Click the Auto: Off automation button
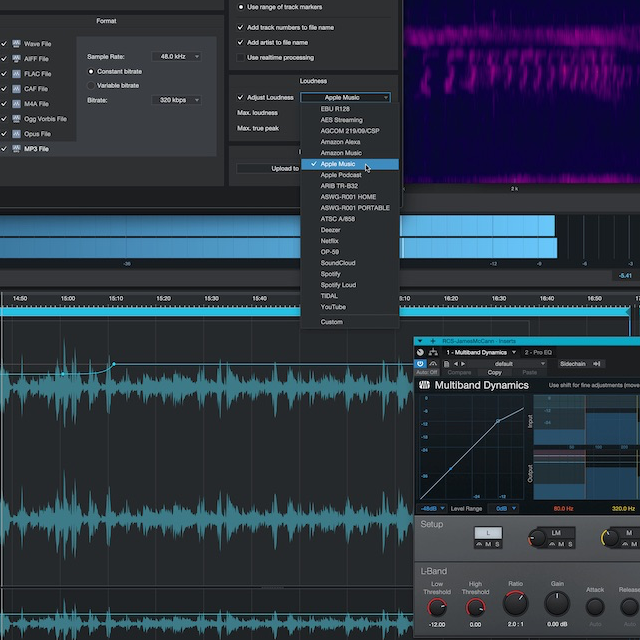Screen dimensions: 640x640 pyautogui.click(x=427, y=372)
